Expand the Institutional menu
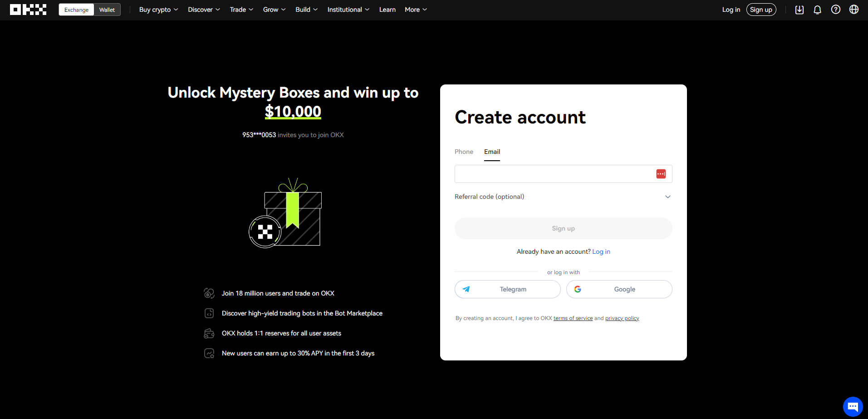Image resolution: width=868 pixels, height=419 pixels. pyautogui.click(x=348, y=10)
